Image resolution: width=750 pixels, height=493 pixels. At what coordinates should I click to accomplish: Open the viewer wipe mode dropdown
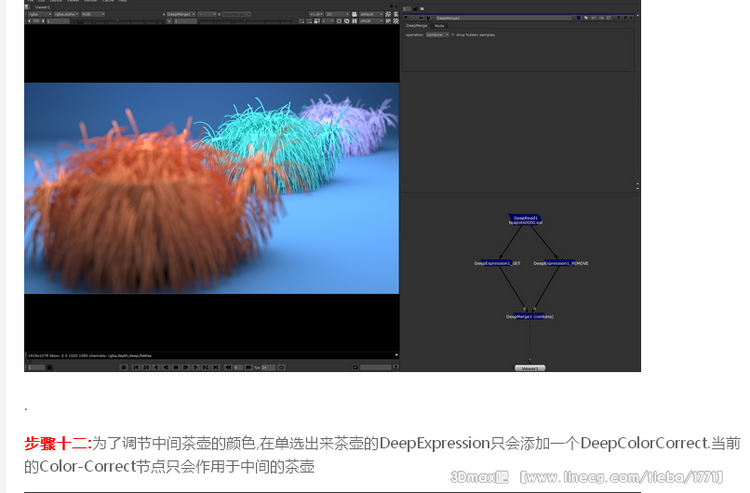click(x=207, y=14)
